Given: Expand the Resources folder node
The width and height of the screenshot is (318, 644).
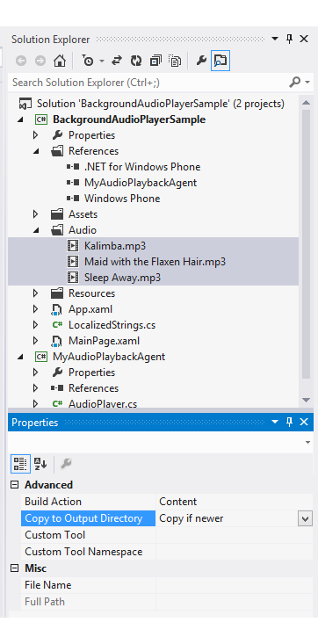Looking at the screenshot, I should 36,293.
